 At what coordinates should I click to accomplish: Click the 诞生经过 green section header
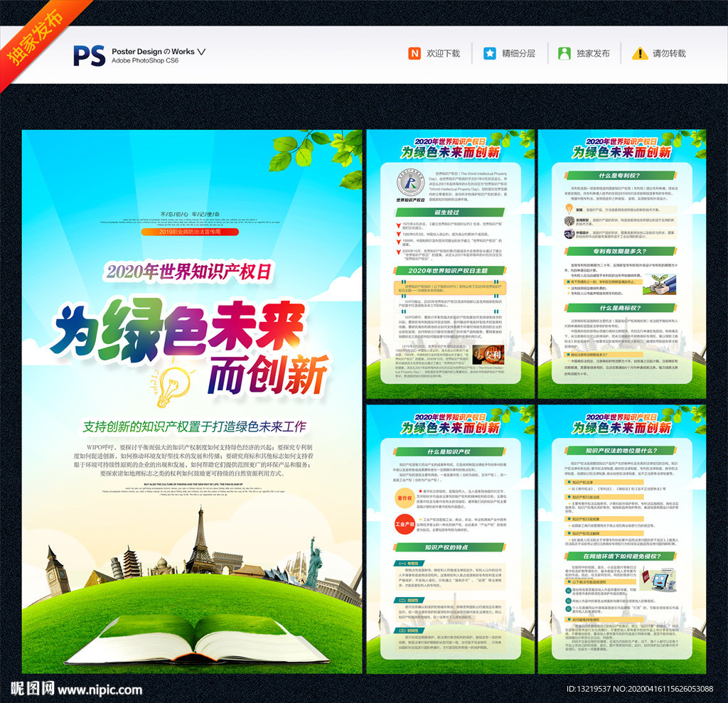[x=449, y=213]
